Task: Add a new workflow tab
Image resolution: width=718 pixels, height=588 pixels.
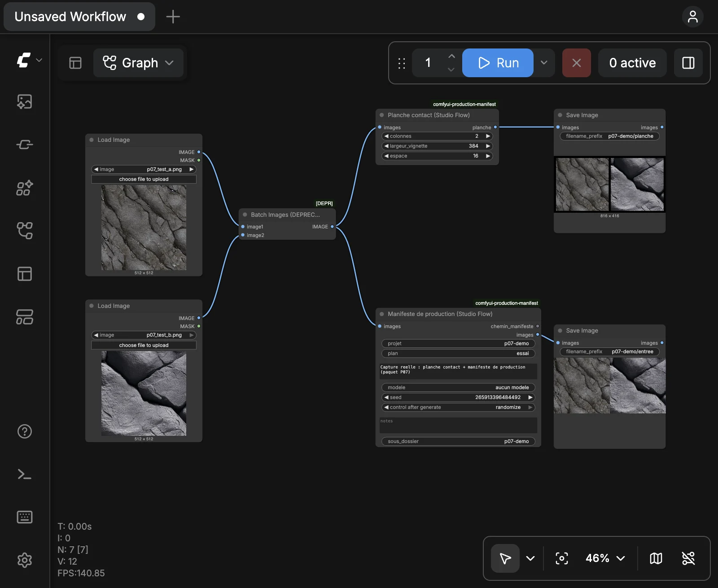Action: pos(173,17)
